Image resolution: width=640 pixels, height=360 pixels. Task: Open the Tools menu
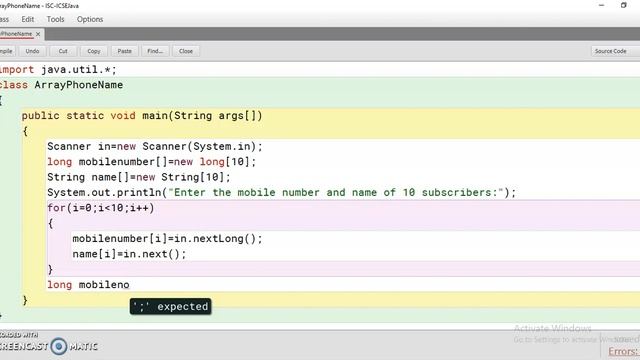tap(55, 19)
